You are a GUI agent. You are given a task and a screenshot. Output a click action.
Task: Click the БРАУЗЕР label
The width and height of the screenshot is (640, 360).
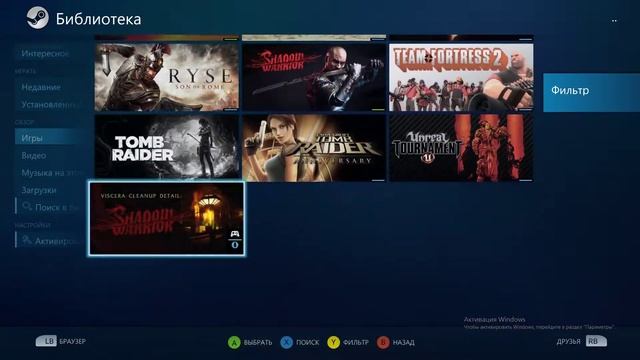73,341
